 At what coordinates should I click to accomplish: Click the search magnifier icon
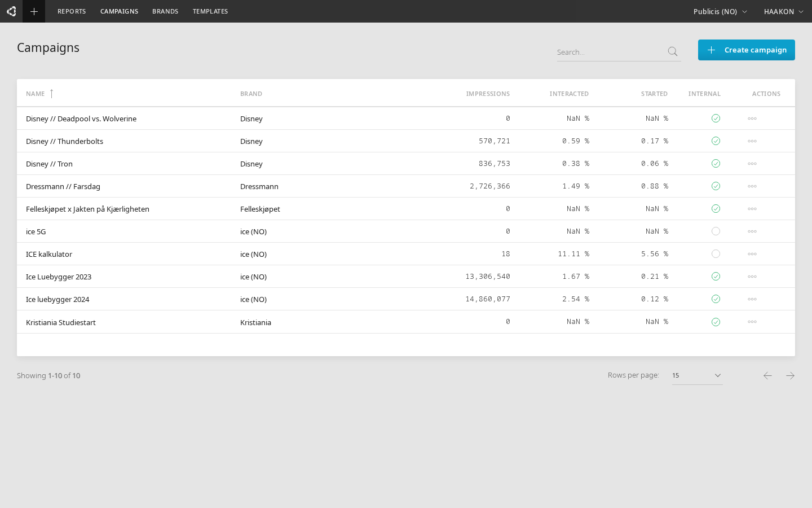pyautogui.click(x=672, y=52)
